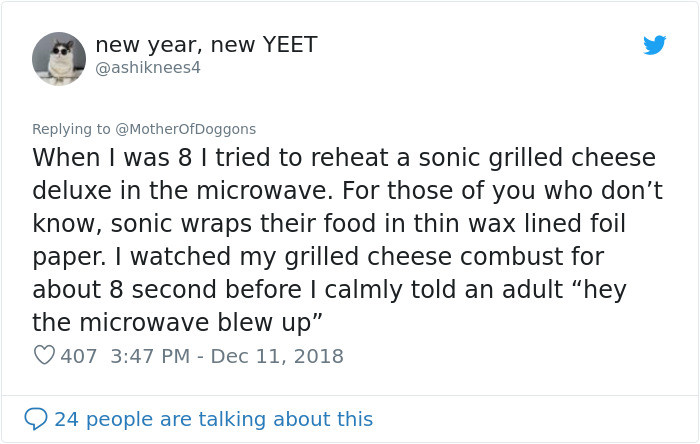Open the 3:47 PM timestamp
The width and height of the screenshot is (700, 444).
145,356
